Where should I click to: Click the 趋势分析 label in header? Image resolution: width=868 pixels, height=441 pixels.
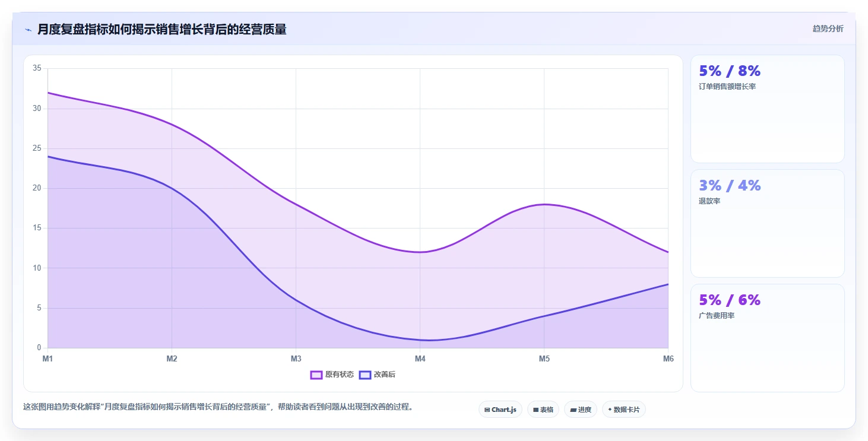click(828, 29)
